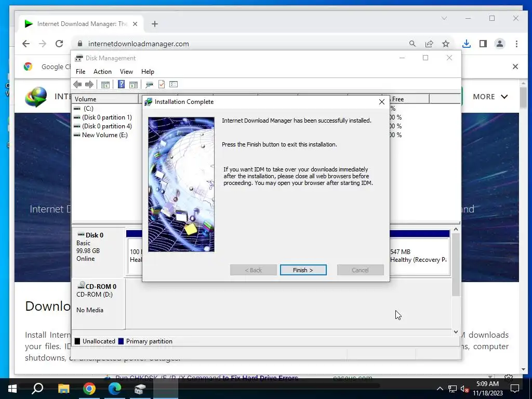This screenshot has width=532, height=399.
Task: Open the File menu in Disk Management
Action: 81,72
